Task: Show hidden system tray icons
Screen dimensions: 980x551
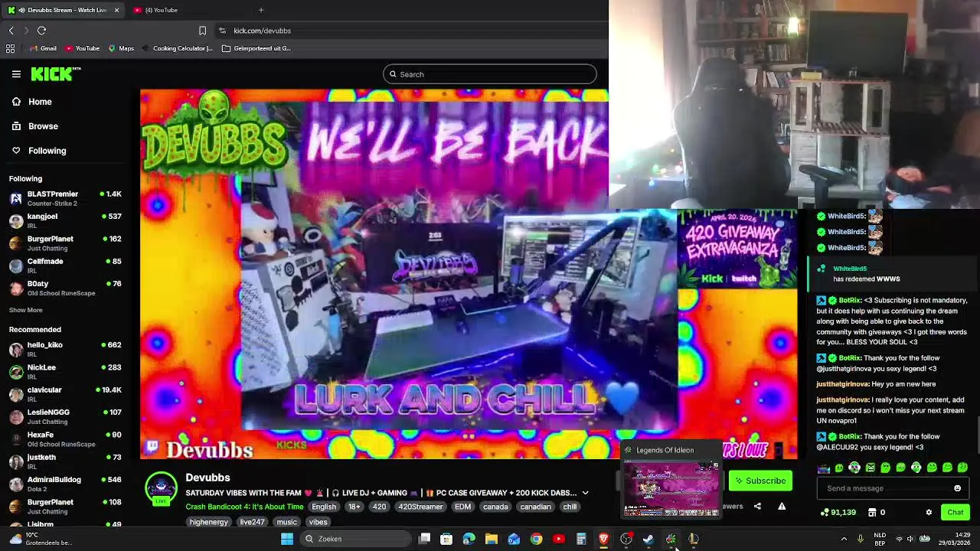Action: click(x=844, y=539)
